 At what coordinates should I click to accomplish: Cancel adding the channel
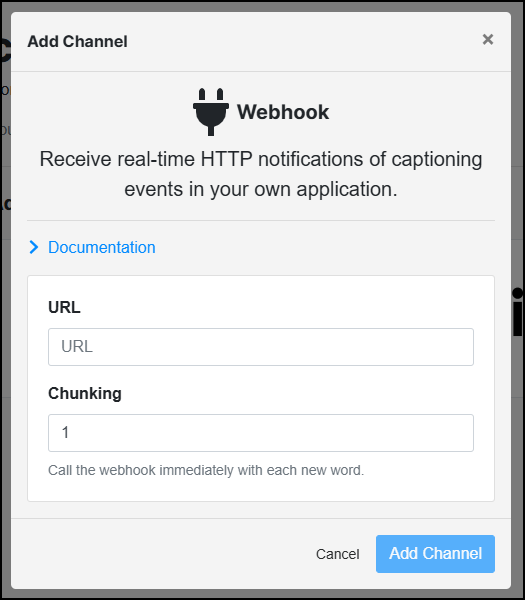pos(338,554)
